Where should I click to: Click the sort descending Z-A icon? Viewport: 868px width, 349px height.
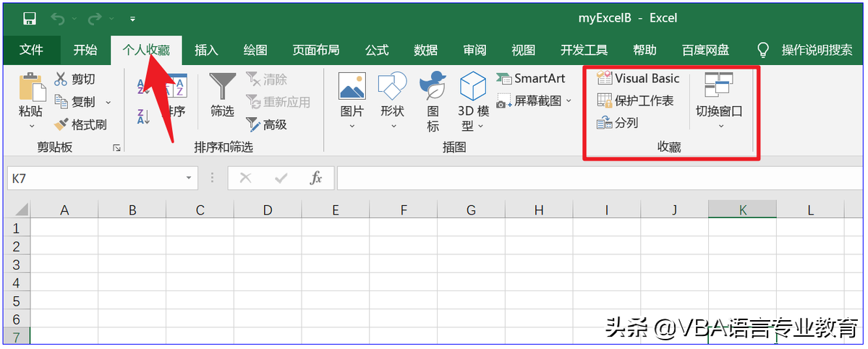pyautogui.click(x=144, y=116)
